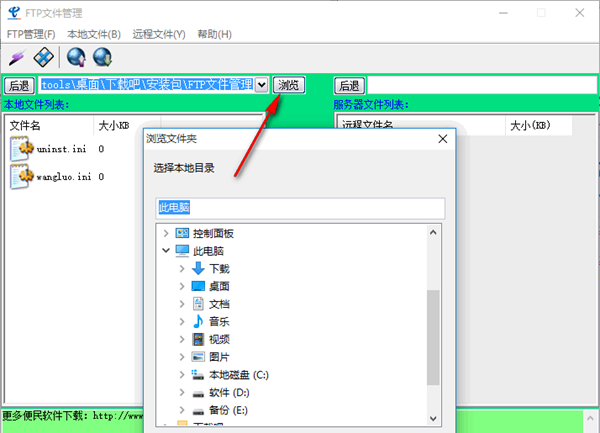Click the lightning connect toolbar icon

coord(17,58)
